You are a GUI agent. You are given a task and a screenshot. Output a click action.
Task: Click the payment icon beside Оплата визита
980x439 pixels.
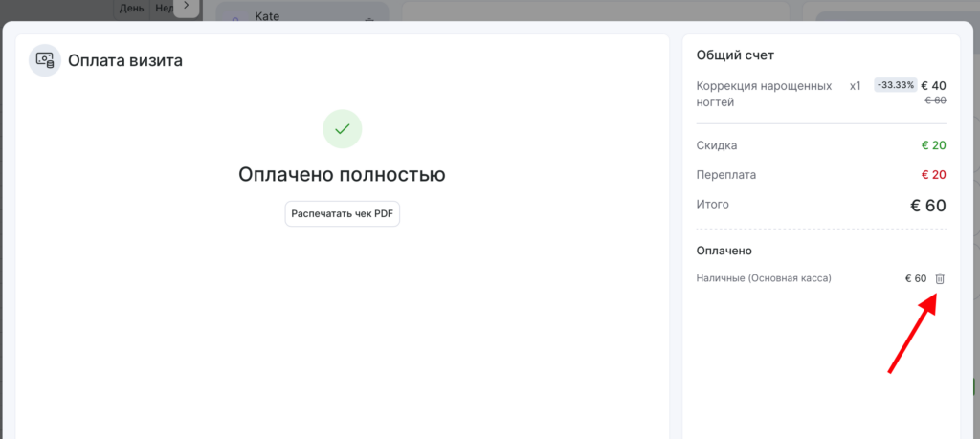pyautogui.click(x=45, y=60)
